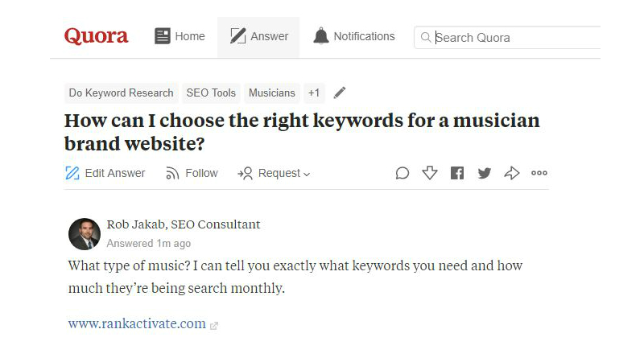Share question on Twitter
The image size is (644, 362).
tap(485, 173)
